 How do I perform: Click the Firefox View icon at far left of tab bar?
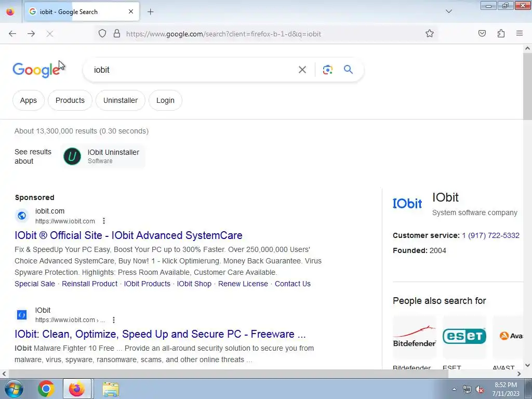[x=10, y=11]
